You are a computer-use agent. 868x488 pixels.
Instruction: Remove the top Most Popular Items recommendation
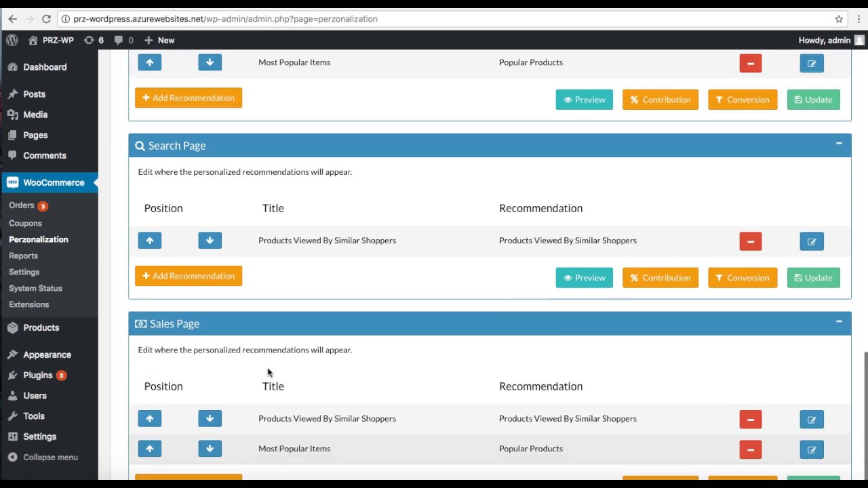pos(751,64)
